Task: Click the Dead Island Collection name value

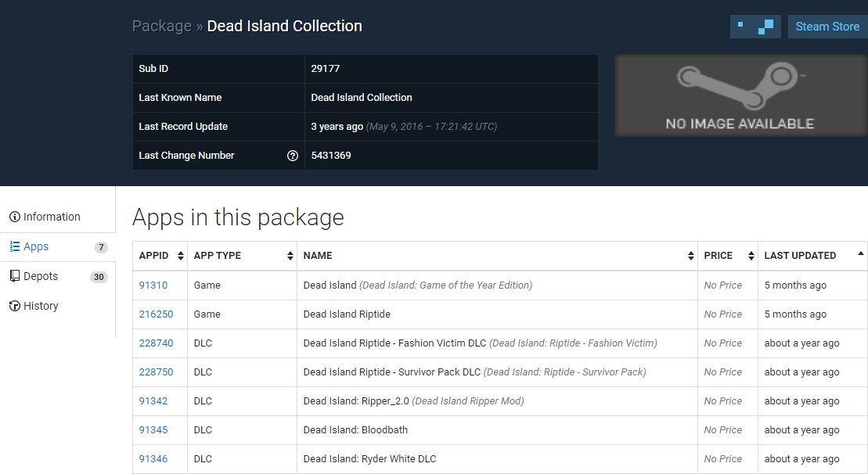Action: coord(362,97)
